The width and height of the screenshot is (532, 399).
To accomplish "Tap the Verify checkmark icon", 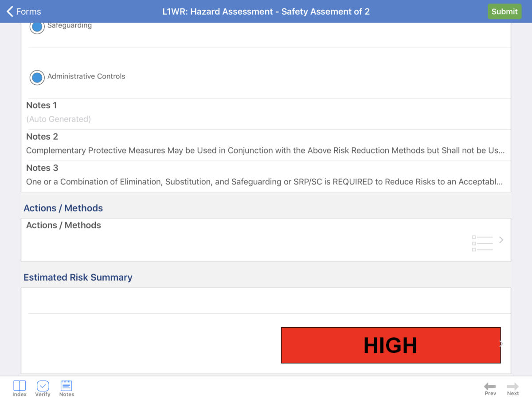I will (43, 388).
